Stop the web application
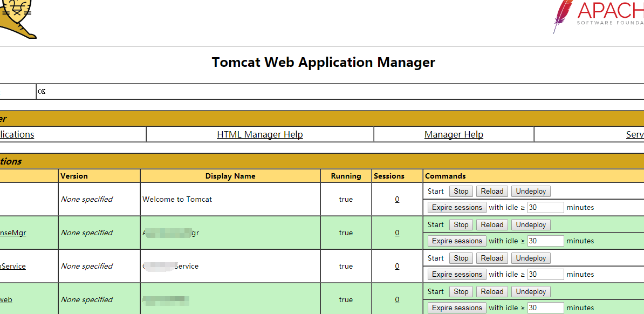The width and height of the screenshot is (644, 314). click(461, 292)
